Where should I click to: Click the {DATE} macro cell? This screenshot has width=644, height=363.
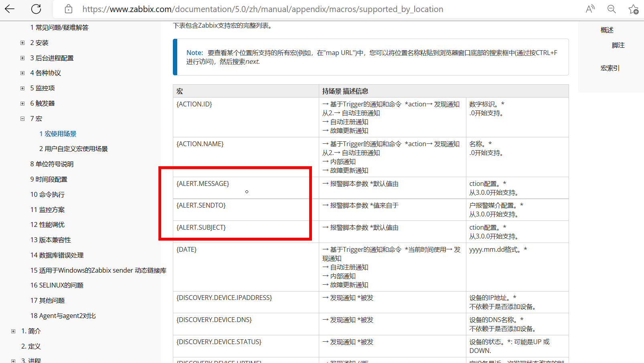[x=246, y=267]
